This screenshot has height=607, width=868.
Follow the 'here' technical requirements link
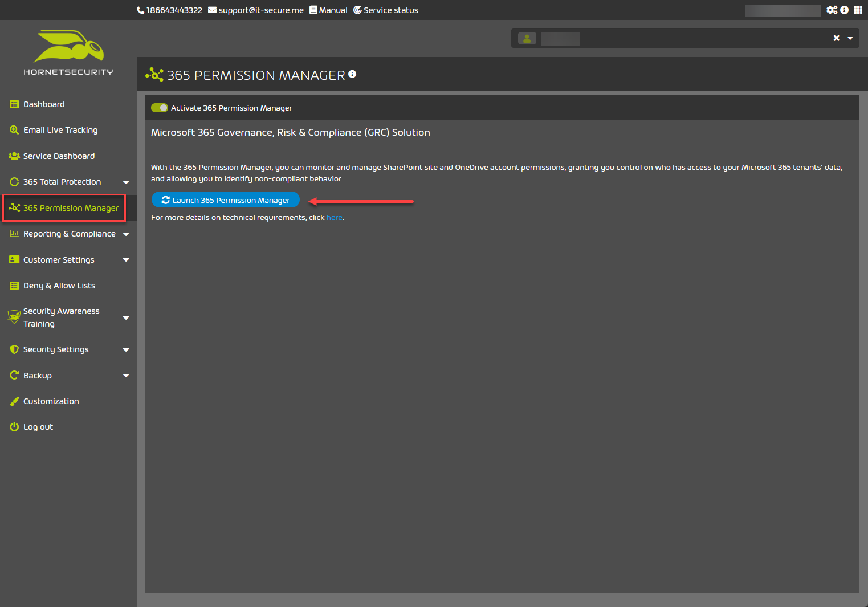335,218
